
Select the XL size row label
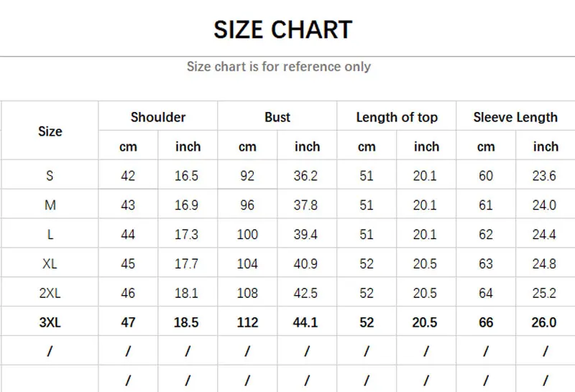coord(50,264)
